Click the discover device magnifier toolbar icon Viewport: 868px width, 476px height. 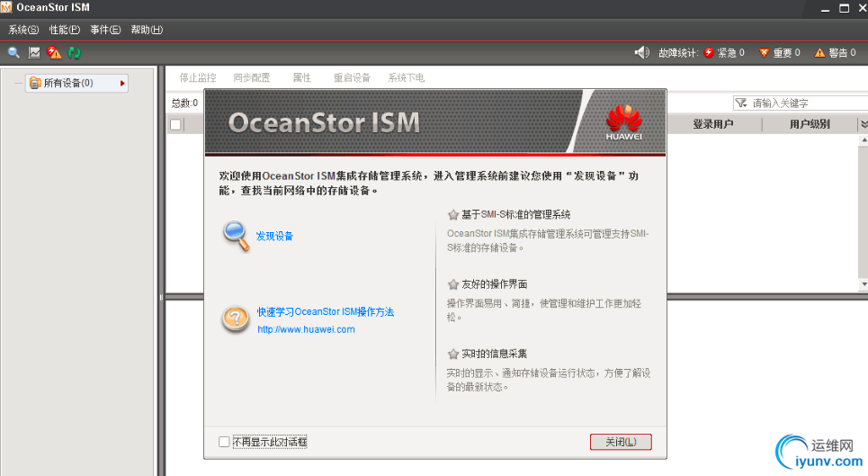coord(13,52)
